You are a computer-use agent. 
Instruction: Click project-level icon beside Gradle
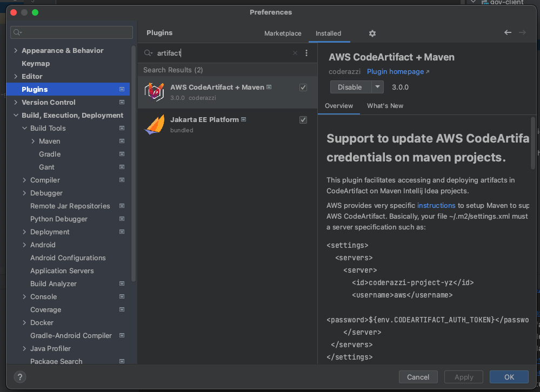122,154
